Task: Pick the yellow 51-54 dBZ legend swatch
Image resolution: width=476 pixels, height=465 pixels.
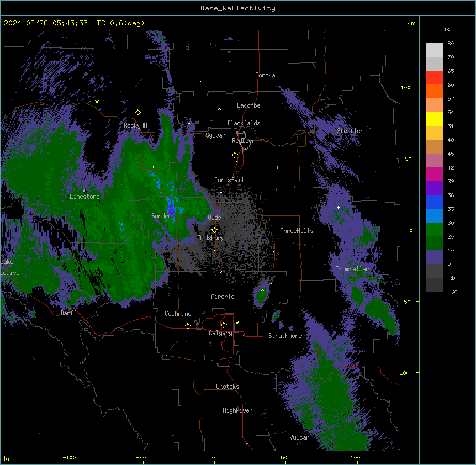Action: pos(434,119)
